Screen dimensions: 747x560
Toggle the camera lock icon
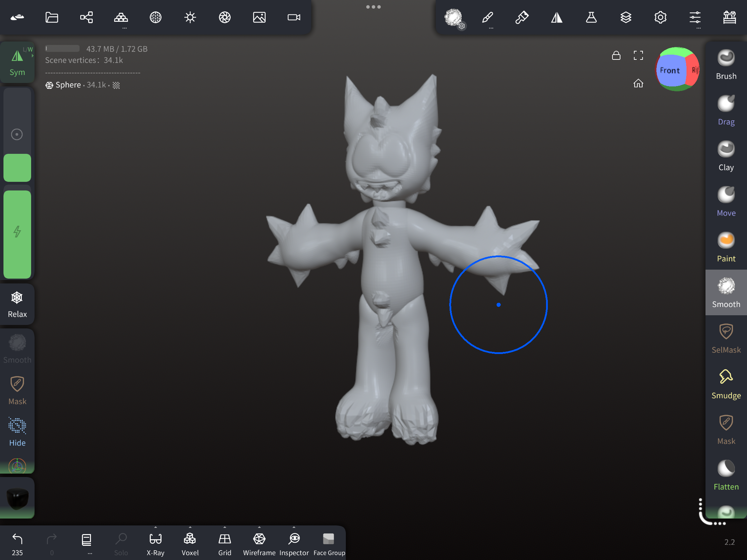[616, 55]
